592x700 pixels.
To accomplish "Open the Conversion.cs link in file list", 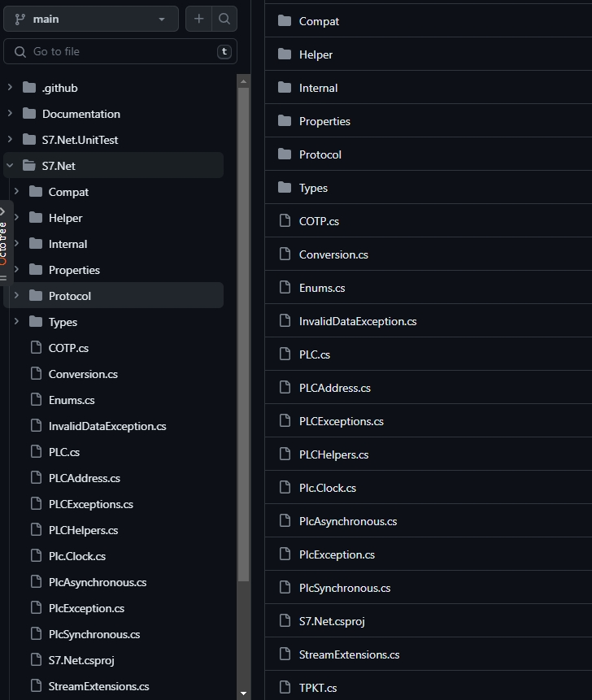I will [333, 254].
